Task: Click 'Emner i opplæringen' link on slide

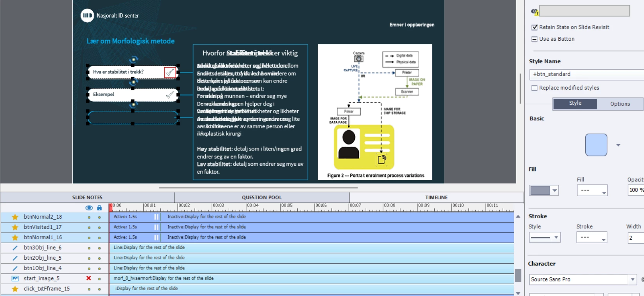Action: (x=412, y=25)
